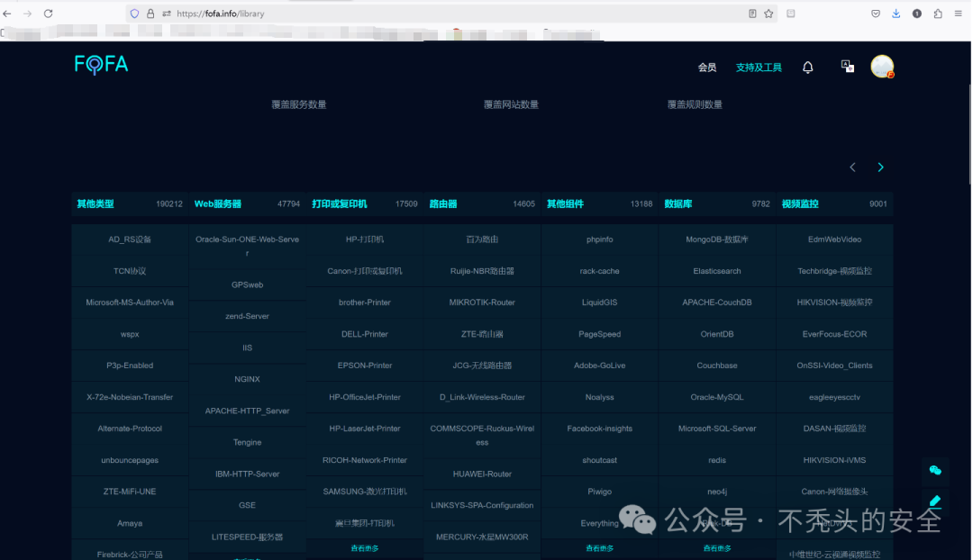Click the 覆盖规则数量 statistic label

pyautogui.click(x=695, y=104)
